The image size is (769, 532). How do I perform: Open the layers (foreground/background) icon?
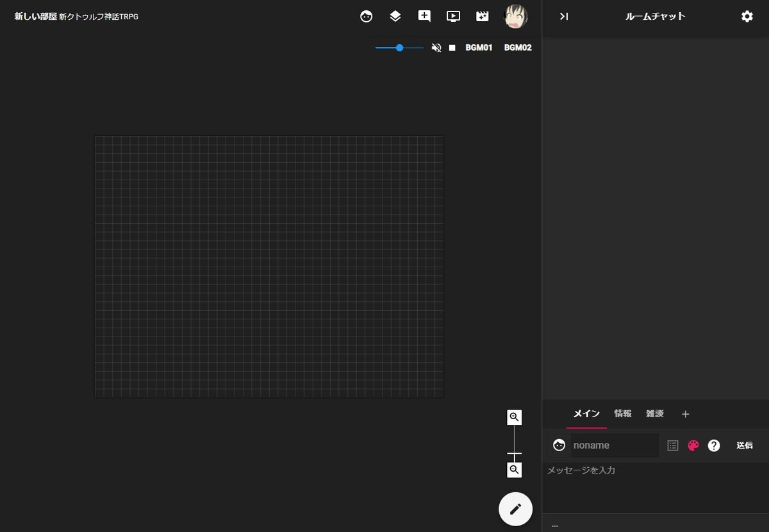pos(395,17)
